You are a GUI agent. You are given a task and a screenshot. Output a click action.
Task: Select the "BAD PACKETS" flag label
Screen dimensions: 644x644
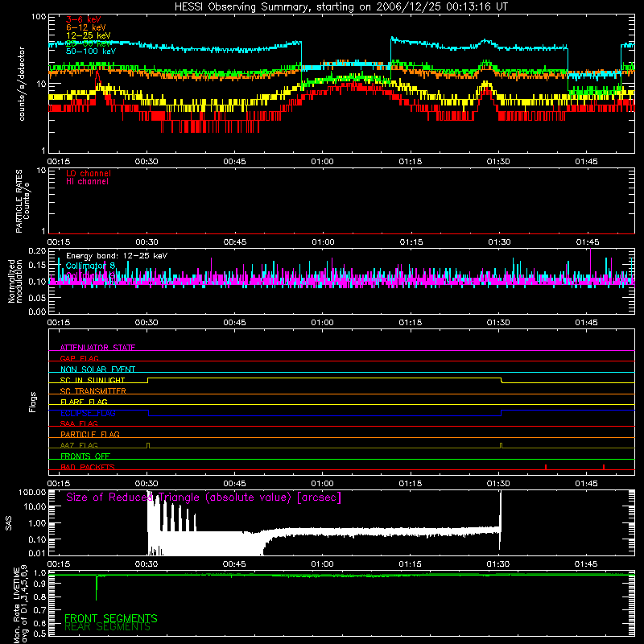point(88,468)
